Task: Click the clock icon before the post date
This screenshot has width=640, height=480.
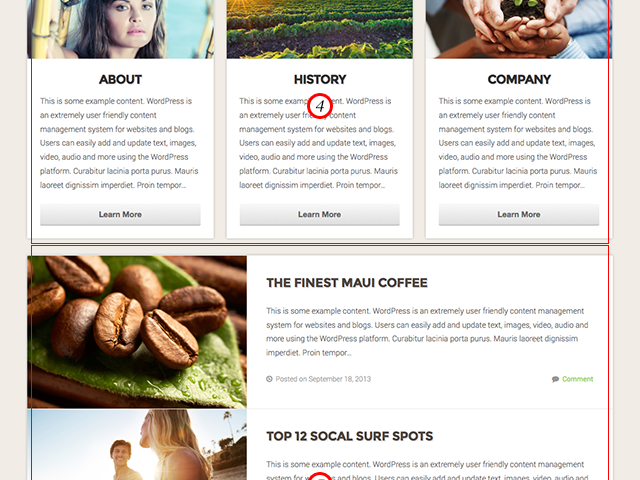Action: pyautogui.click(x=269, y=379)
